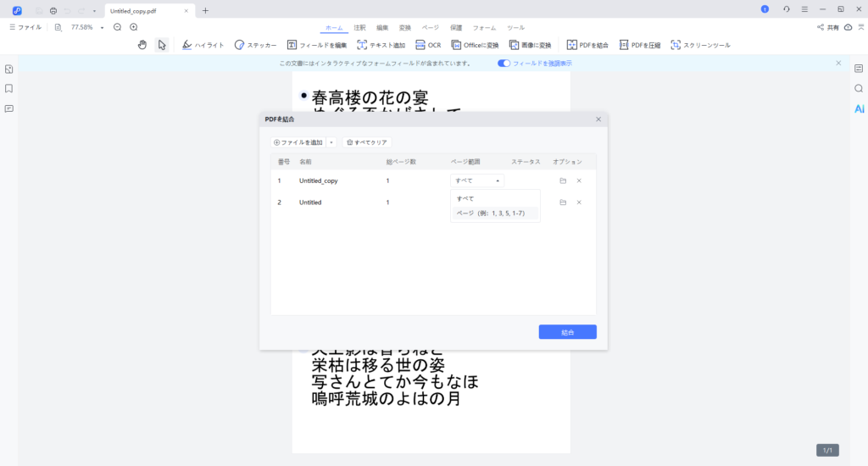Screen dimensions: 868x466
Task: Click the undo arrow in the title bar
Action: pos(68,10)
